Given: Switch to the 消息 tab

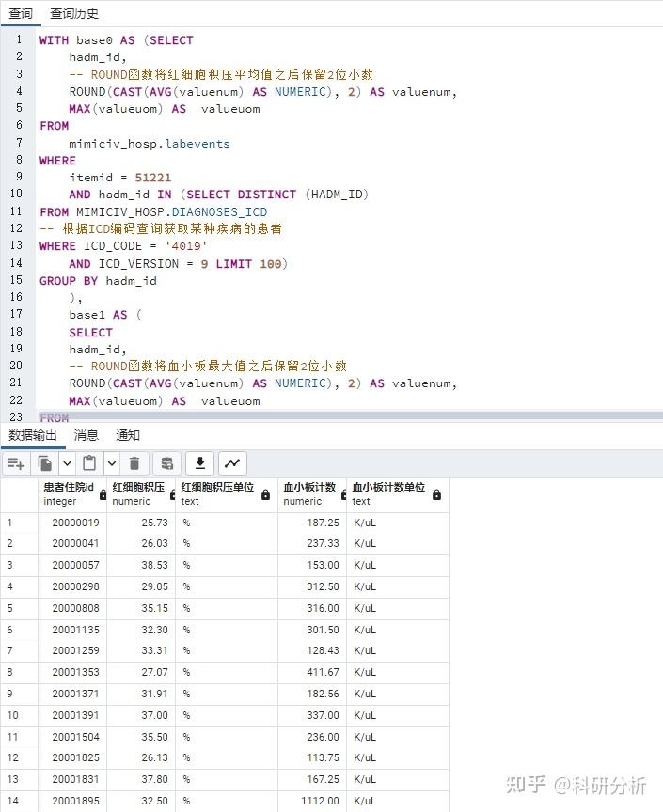Looking at the screenshot, I should [x=87, y=435].
